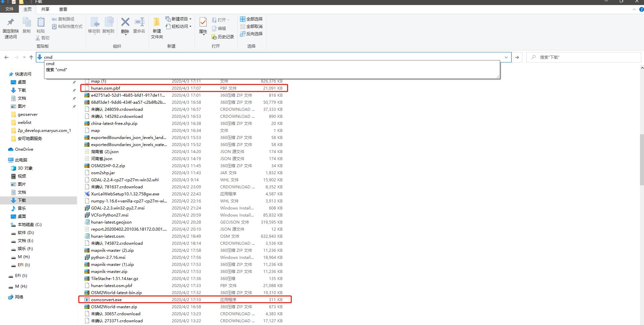Click the Copy icon in ribbon
Viewport: 644px width, 325px height.
tap(27, 22)
